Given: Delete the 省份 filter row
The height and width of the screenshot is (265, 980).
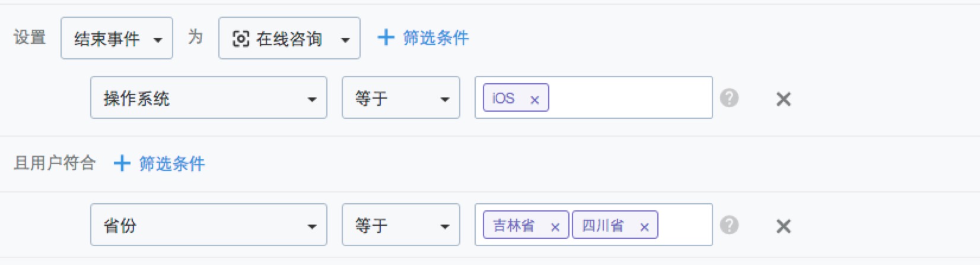Looking at the screenshot, I should pos(784,226).
